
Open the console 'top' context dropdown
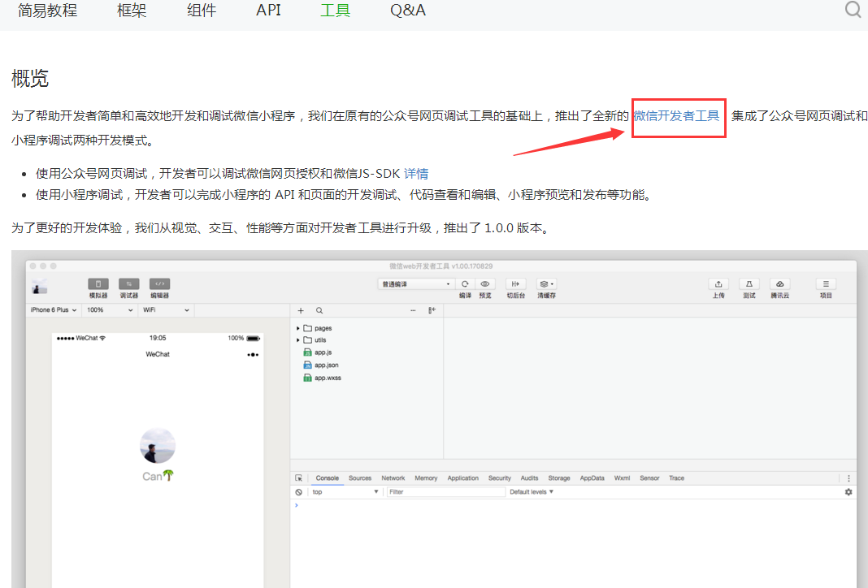click(x=345, y=491)
